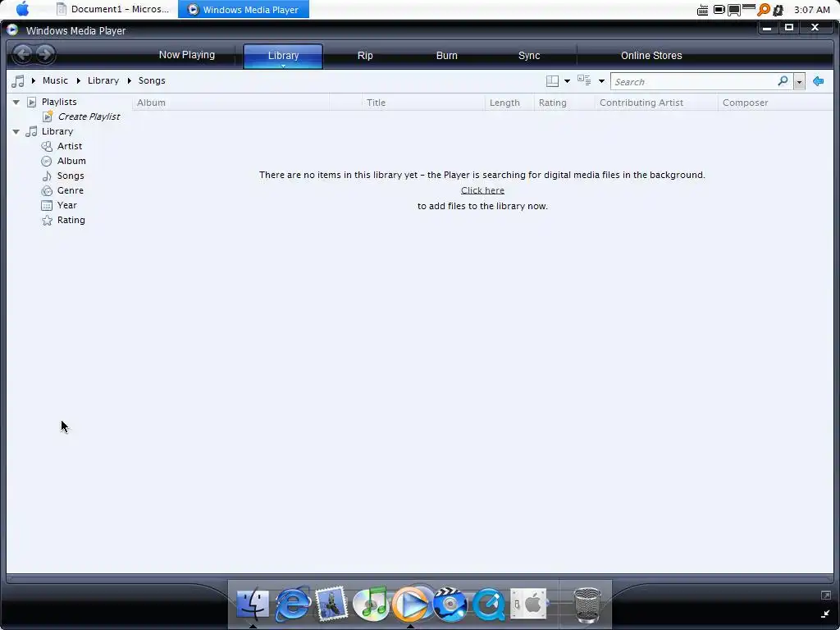Open the Rip tab
The image size is (840, 630).
(365, 55)
